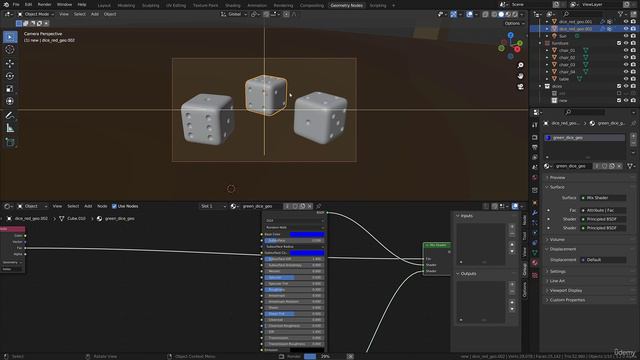640x360 pixels.
Task: Open the Node menu in node editor
Action: click(x=102, y=206)
